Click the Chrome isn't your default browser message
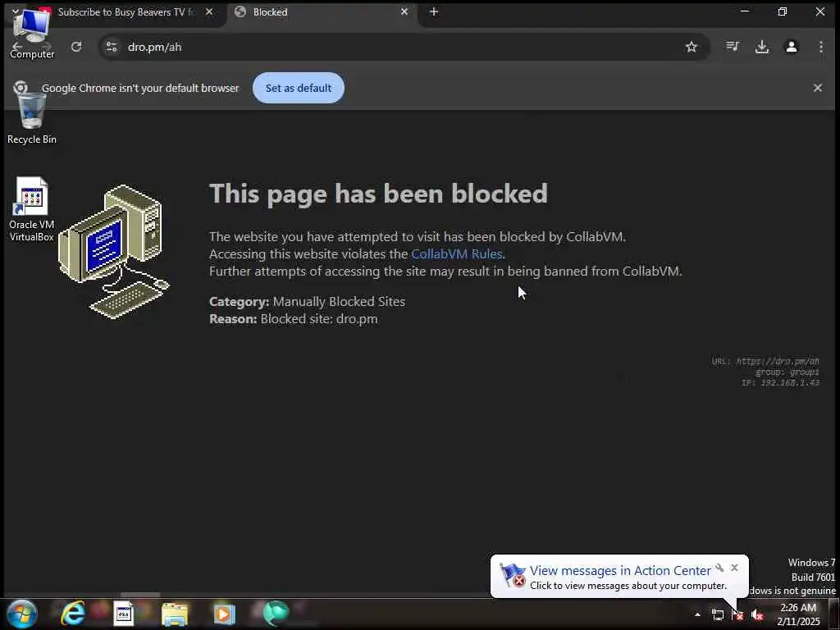Screen dimensions: 840x630 pos(140,88)
